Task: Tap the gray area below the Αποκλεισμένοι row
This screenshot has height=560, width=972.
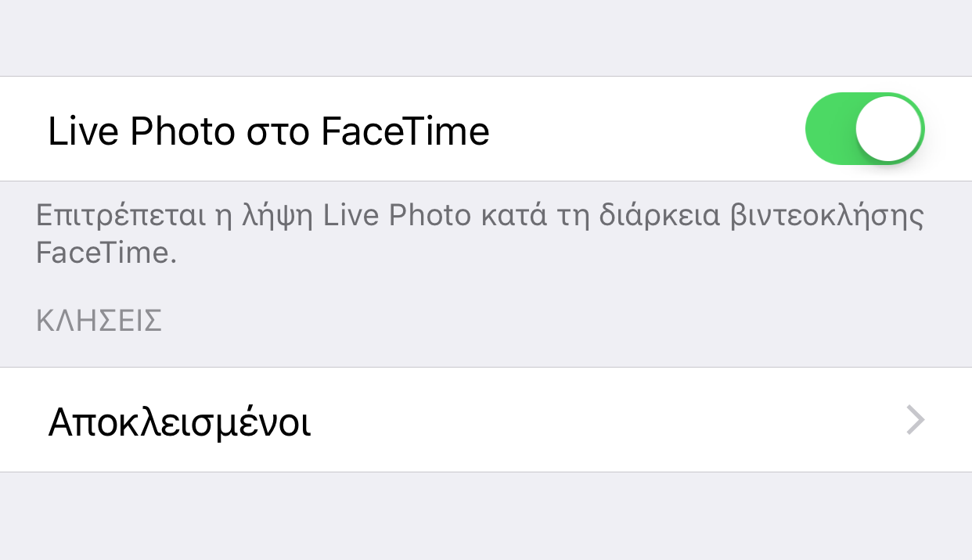Action: click(485, 516)
